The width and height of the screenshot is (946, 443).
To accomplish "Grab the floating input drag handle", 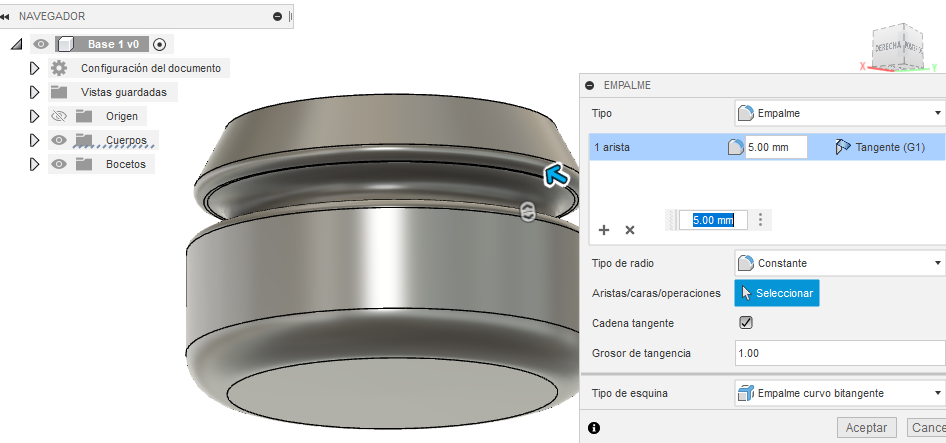I will point(672,220).
